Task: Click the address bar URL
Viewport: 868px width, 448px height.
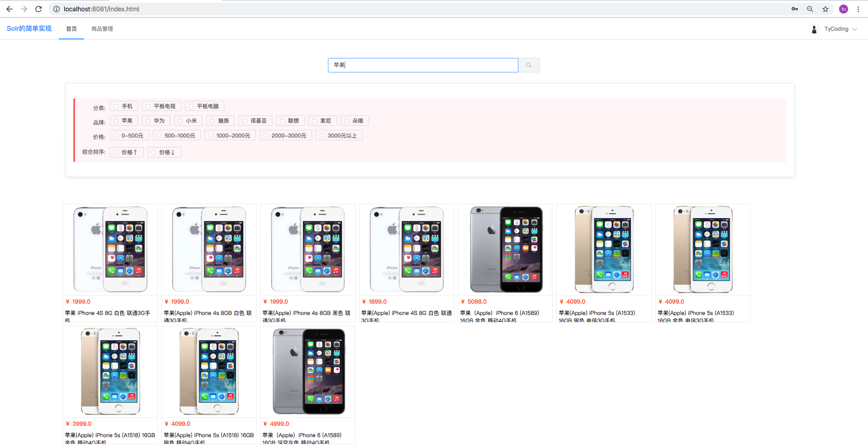Action: pos(101,9)
